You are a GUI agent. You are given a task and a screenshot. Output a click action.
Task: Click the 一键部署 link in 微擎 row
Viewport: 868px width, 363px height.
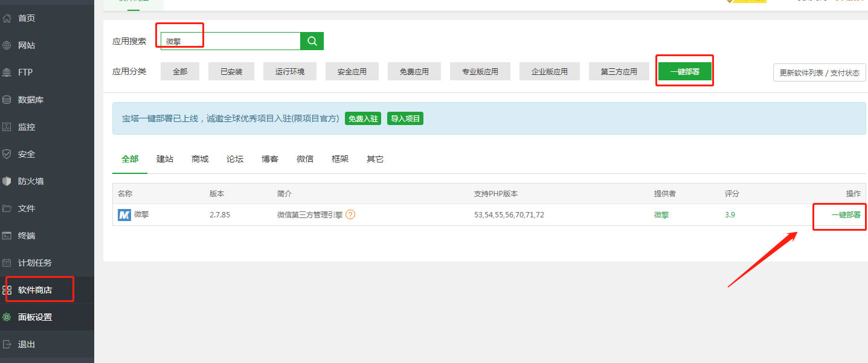(846, 214)
